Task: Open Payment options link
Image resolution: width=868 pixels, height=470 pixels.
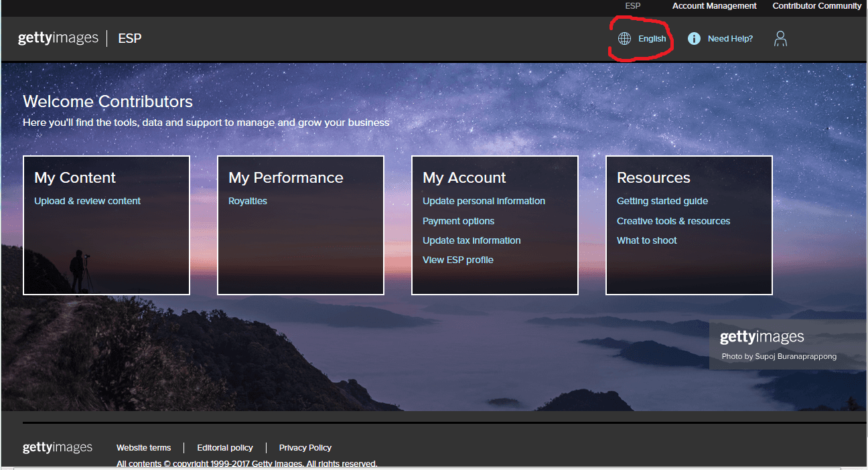Action: 459,221
